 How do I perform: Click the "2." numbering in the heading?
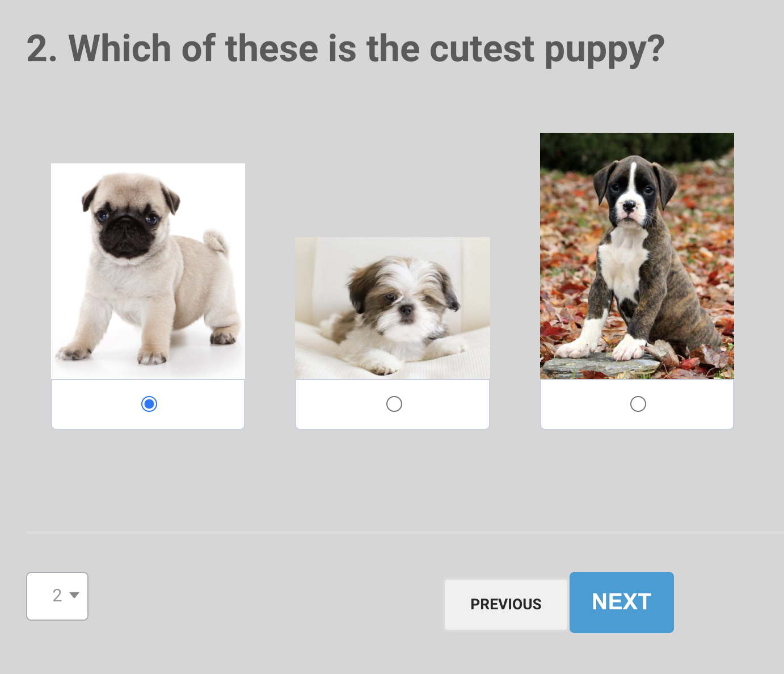[x=43, y=49]
